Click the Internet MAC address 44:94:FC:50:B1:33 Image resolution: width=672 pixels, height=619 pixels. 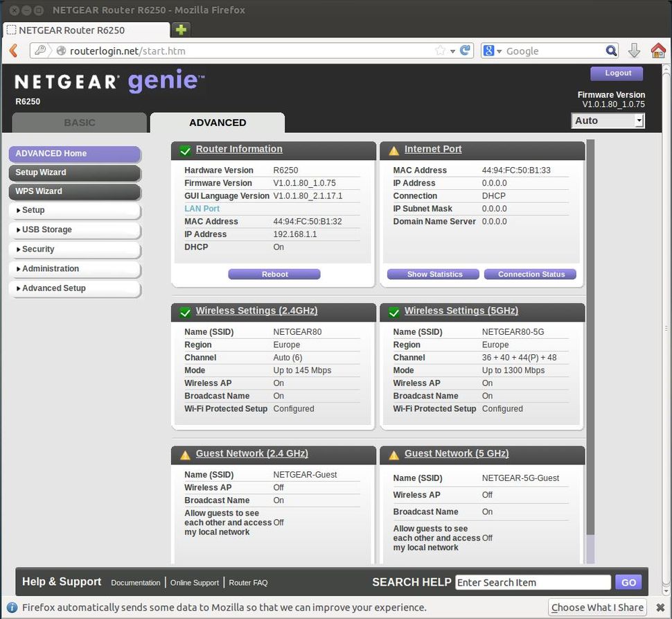(516, 171)
